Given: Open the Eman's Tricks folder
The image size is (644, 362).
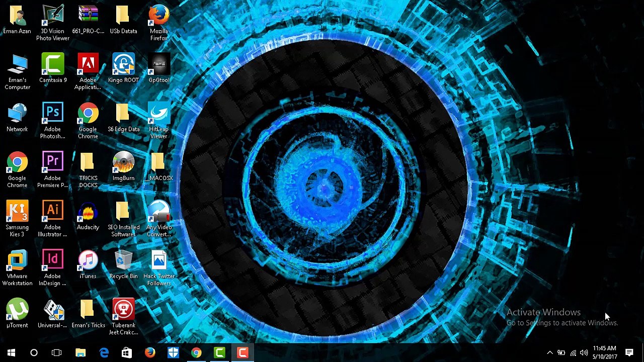Looking at the screenshot, I should (x=88, y=314).
